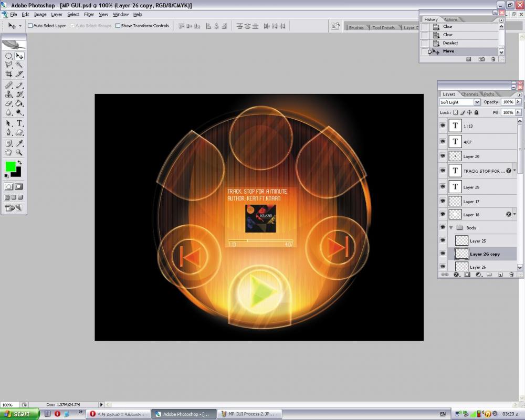Select the Path Selection tool
Screen dimensions: 525x420
pyautogui.click(x=9, y=123)
